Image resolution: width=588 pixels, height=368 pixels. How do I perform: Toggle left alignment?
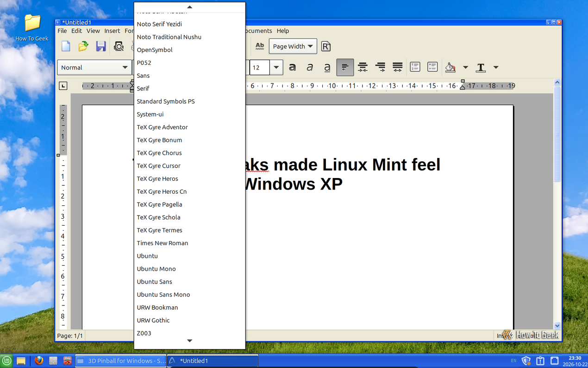pyautogui.click(x=345, y=67)
